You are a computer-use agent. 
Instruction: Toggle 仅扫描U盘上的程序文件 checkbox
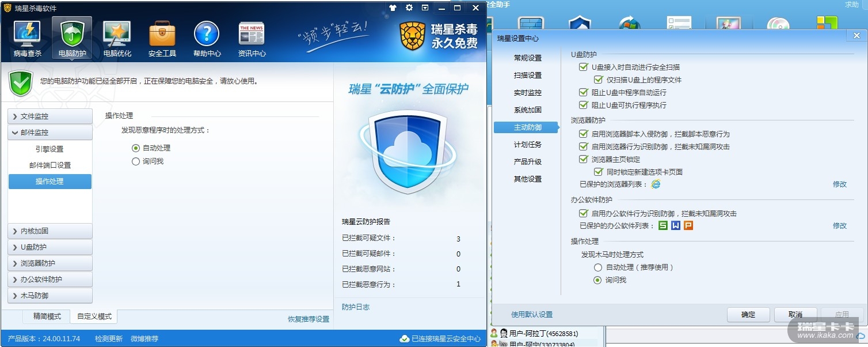(x=598, y=80)
